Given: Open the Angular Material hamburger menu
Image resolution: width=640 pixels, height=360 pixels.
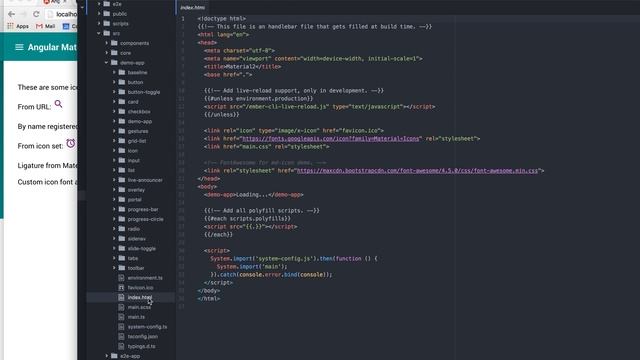Looking at the screenshot, I should coord(19,47).
